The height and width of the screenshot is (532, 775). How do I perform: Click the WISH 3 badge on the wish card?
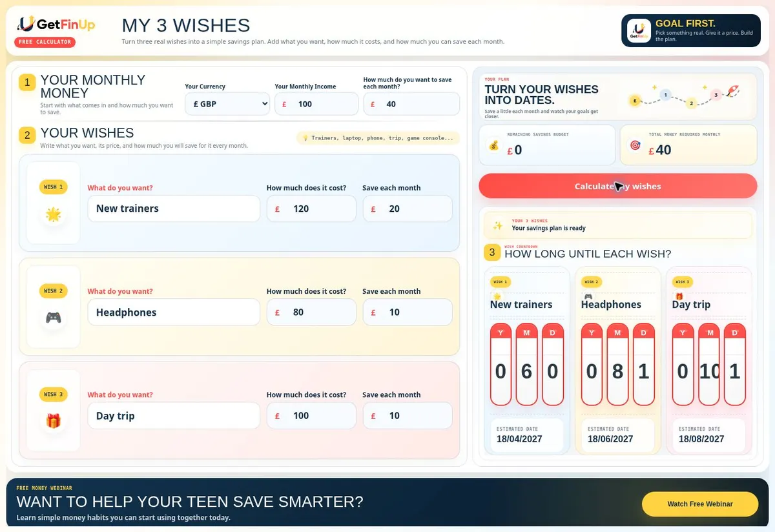[53, 394]
